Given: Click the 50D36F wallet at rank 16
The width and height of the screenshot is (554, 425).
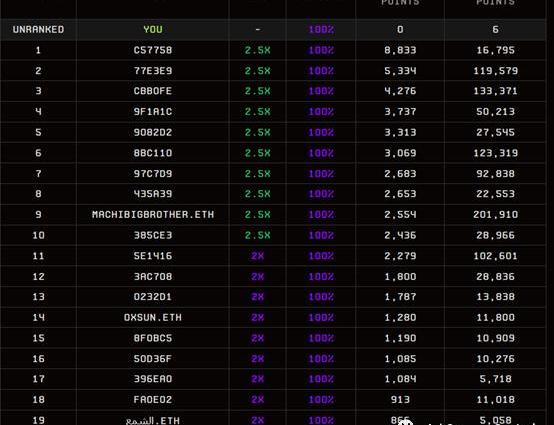Looking at the screenshot, I should [x=153, y=359].
